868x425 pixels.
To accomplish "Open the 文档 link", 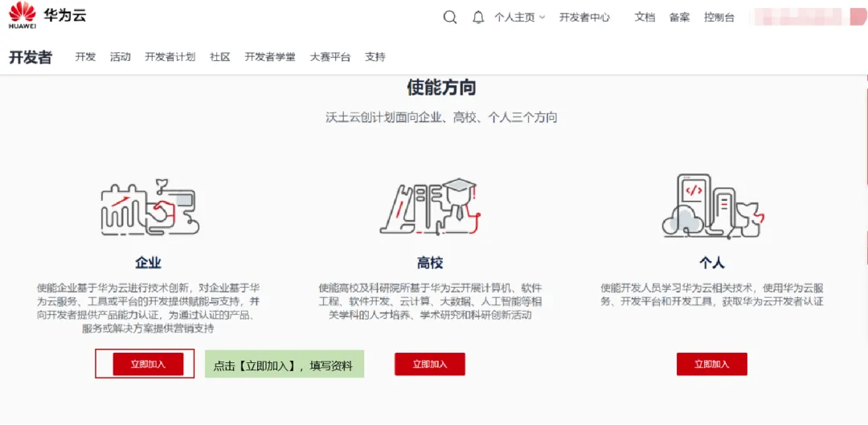I will click(x=645, y=17).
